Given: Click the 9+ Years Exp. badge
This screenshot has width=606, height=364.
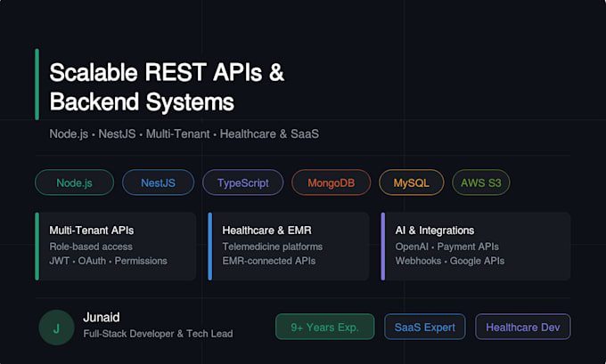Looking at the screenshot, I should point(324,327).
